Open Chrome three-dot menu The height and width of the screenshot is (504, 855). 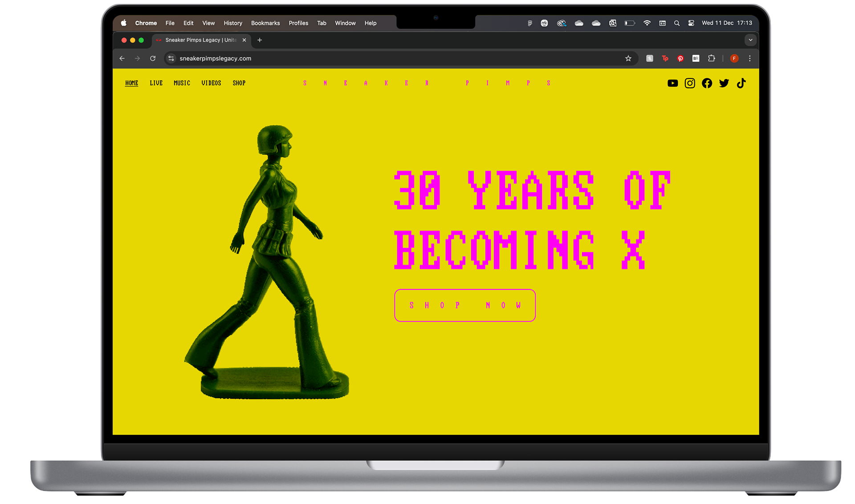pyautogui.click(x=750, y=58)
